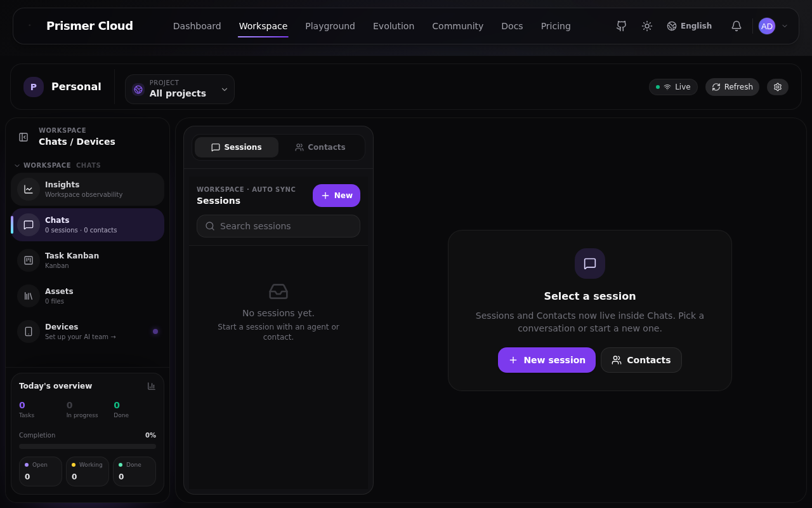
Task: Open the All projects dropdown
Action: pos(180,89)
